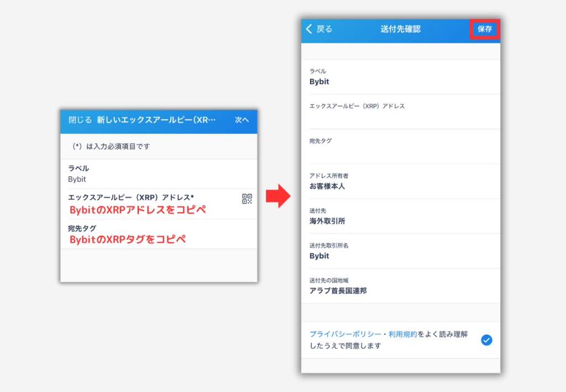Open the プライバシーポリシー link
Image resolution: width=566 pixels, height=392 pixels.
[345, 334]
